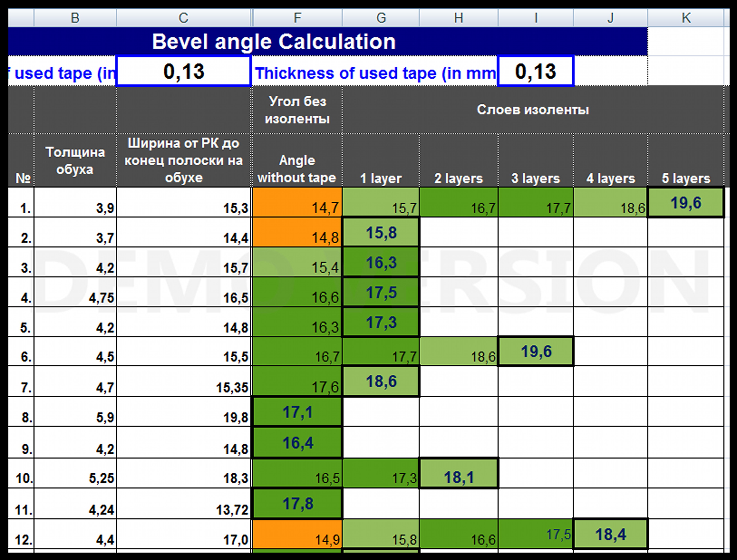Click the orange 14,7 angle cell
The width and height of the screenshot is (737, 560).
pos(297,202)
